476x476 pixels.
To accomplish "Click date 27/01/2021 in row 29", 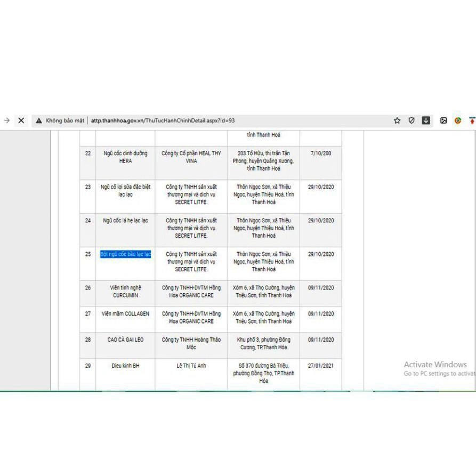I will 321,366.
